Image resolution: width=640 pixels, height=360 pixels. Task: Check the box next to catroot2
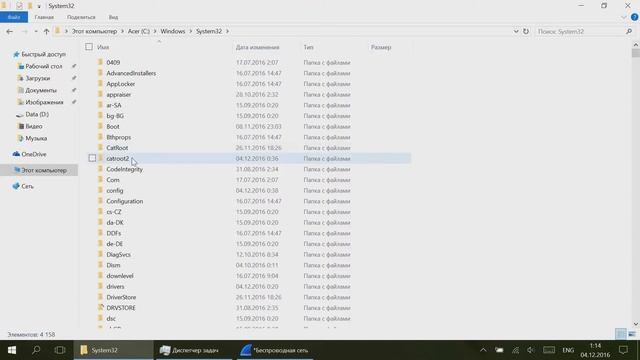click(92, 158)
